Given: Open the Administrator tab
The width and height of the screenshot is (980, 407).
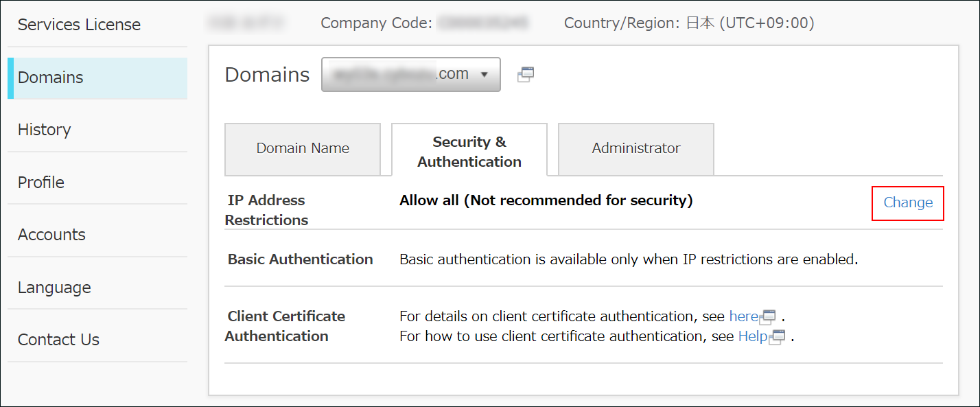Looking at the screenshot, I should (x=635, y=149).
